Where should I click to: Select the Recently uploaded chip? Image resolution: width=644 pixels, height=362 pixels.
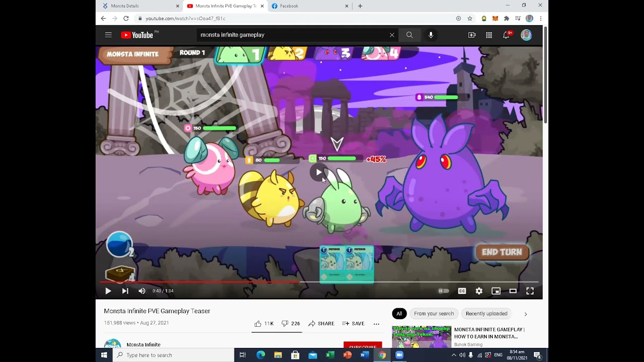[x=487, y=314]
